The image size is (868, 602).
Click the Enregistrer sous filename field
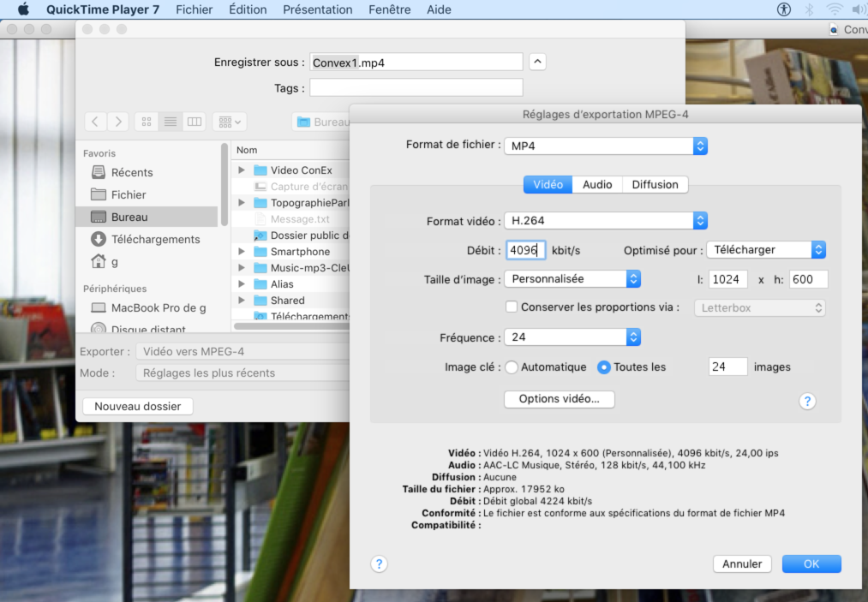tap(416, 62)
